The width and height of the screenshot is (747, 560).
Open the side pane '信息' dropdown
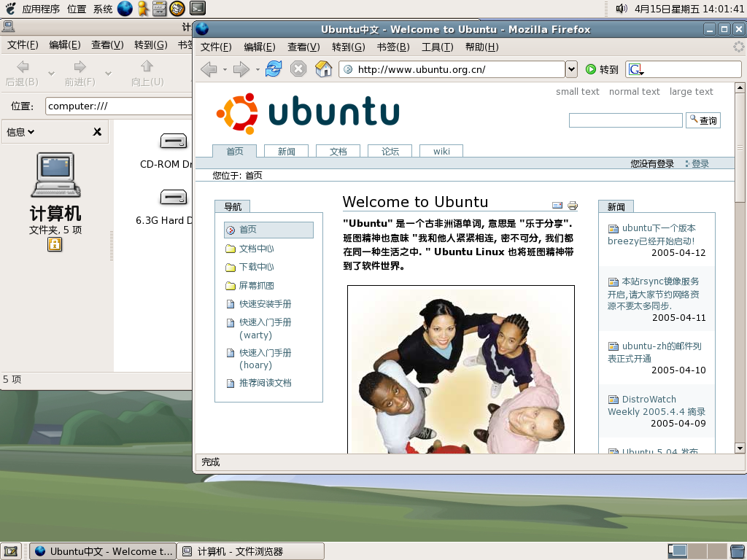(20, 132)
